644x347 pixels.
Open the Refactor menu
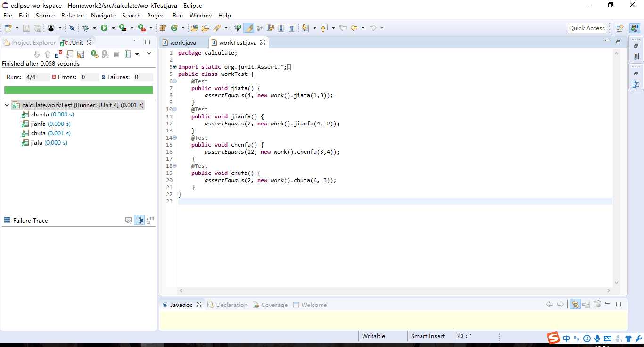coord(73,16)
